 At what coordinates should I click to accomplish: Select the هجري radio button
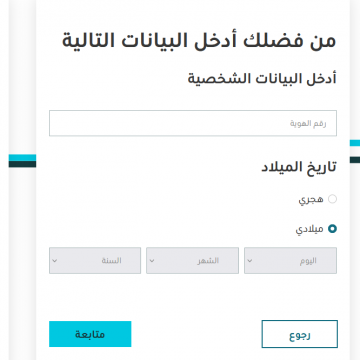pos(332,199)
